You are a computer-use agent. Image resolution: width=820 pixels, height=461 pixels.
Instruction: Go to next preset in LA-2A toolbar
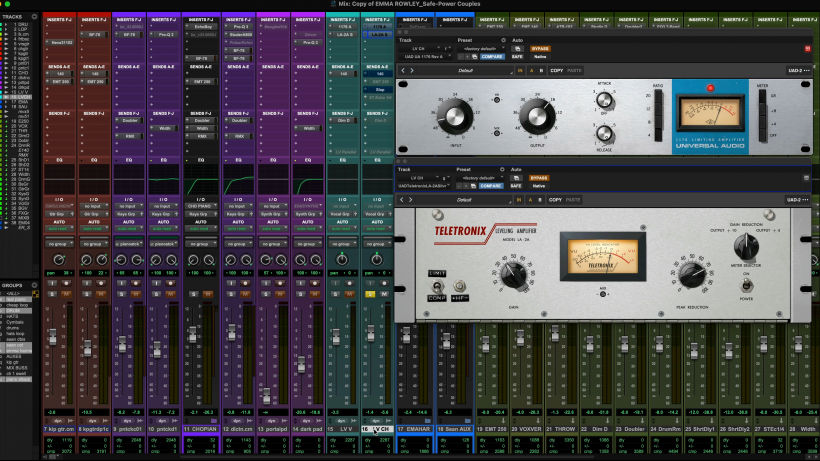coord(411,200)
